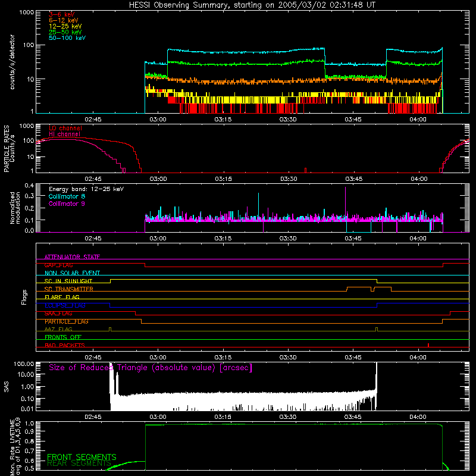Select the Collimator 8 legend label
Viewport: 476px width, 476px height.
tap(67, 196)
